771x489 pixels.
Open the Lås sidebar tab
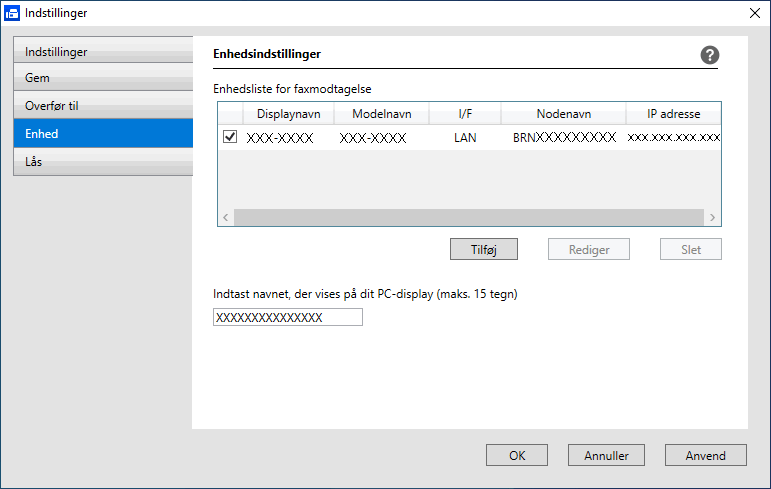pyautogui.click(x=103, y=161)
